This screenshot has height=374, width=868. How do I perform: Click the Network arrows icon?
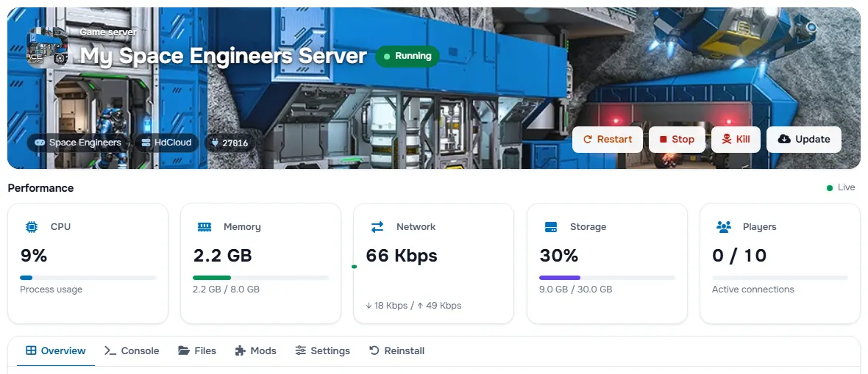[x=377, y=227]
